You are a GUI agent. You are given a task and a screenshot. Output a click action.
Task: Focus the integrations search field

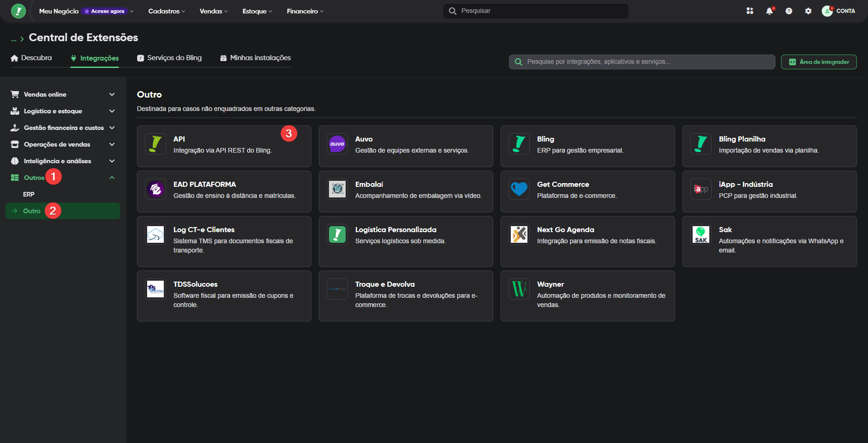click(x=642, y=62)
